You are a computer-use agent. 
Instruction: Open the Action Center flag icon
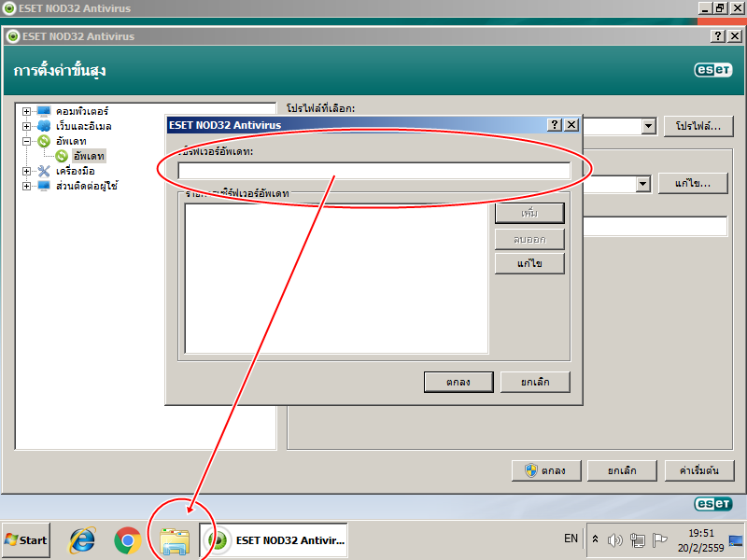tap(659, 540)
